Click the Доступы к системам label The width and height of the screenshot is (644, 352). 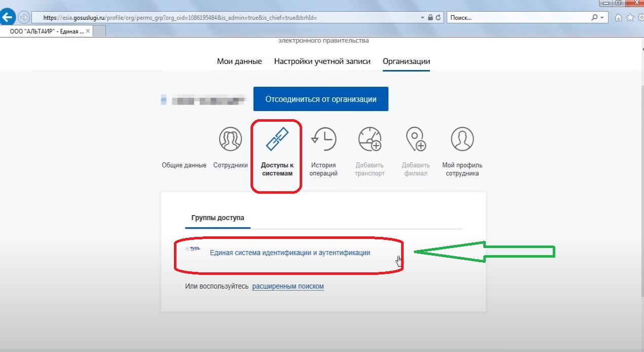point(277,169)
